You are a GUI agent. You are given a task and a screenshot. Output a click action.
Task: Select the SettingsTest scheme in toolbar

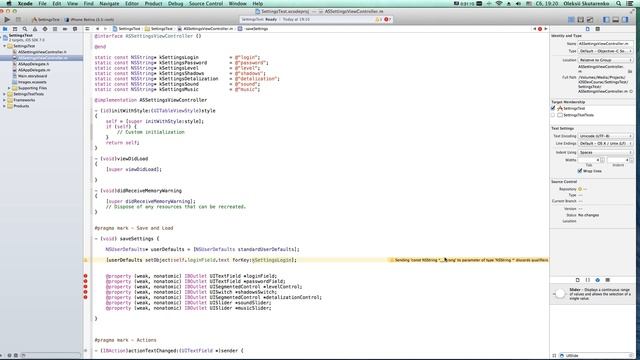coord(46,20)
